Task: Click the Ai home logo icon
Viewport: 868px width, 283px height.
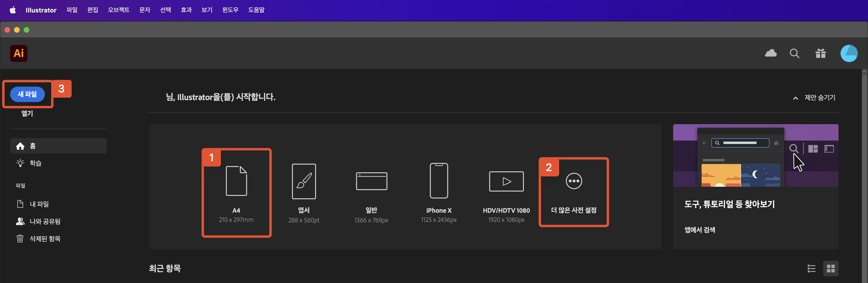Action: pyautogui.click(x=19, y=53)
